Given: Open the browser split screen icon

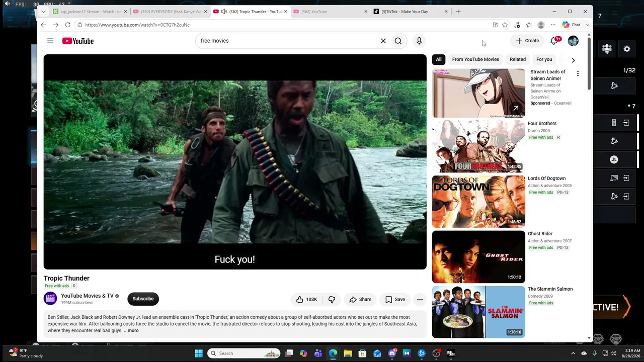Looking at the screenshot, I should coord(496,25).
